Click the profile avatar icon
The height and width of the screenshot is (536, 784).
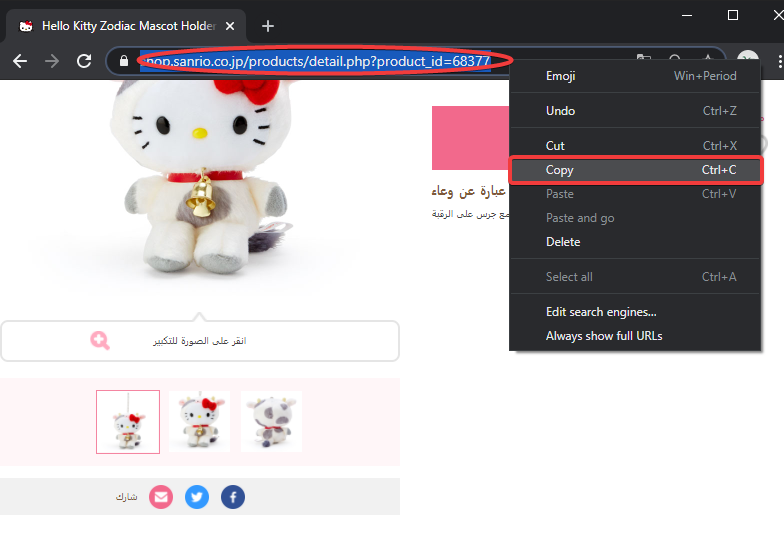[748, 56]
